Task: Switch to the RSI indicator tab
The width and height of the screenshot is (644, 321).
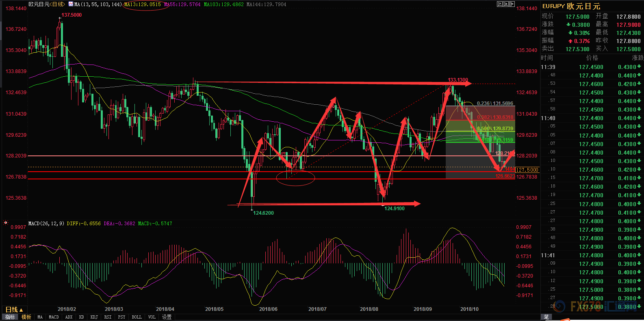Action: click(108, 317)
